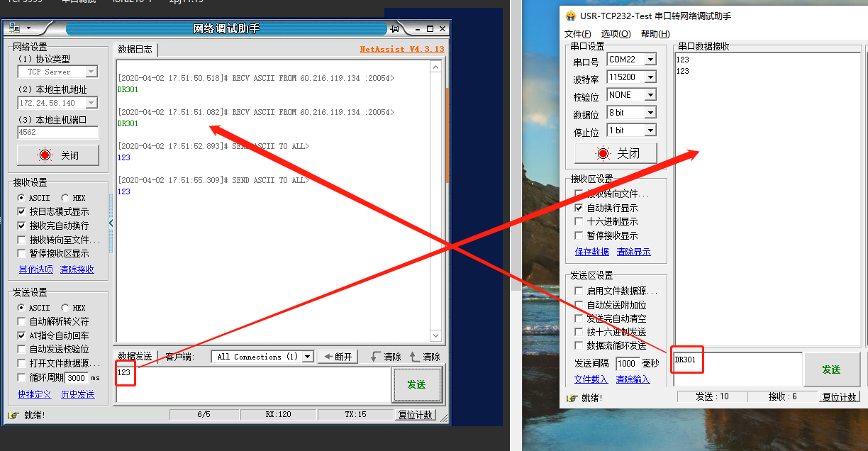The width and height of the screenshot is (868, 451).
Task: Open the 选项(O) menu
Action: 615,34
